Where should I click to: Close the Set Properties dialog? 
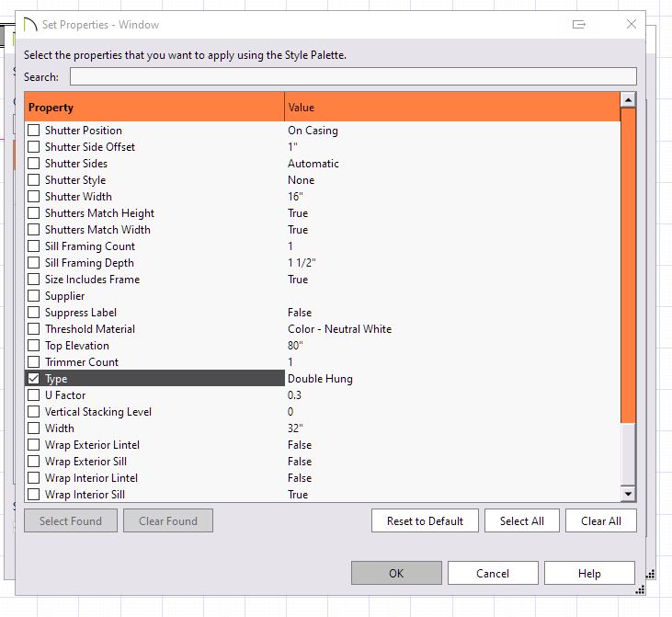click(x=631, y=25)
